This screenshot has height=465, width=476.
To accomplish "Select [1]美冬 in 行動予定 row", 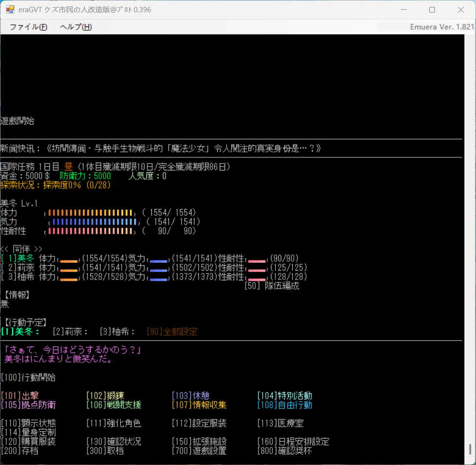I will [x=20, y=332].
